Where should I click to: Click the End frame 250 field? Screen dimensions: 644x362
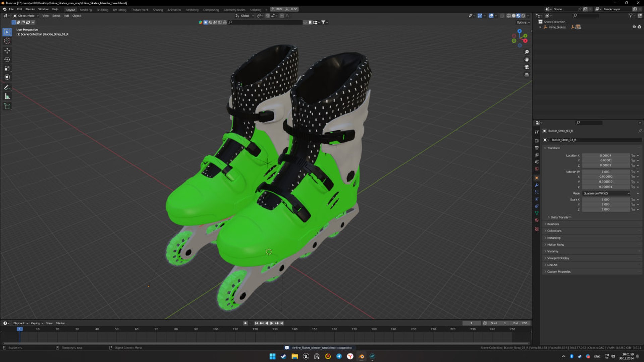[x=520, y=323]
